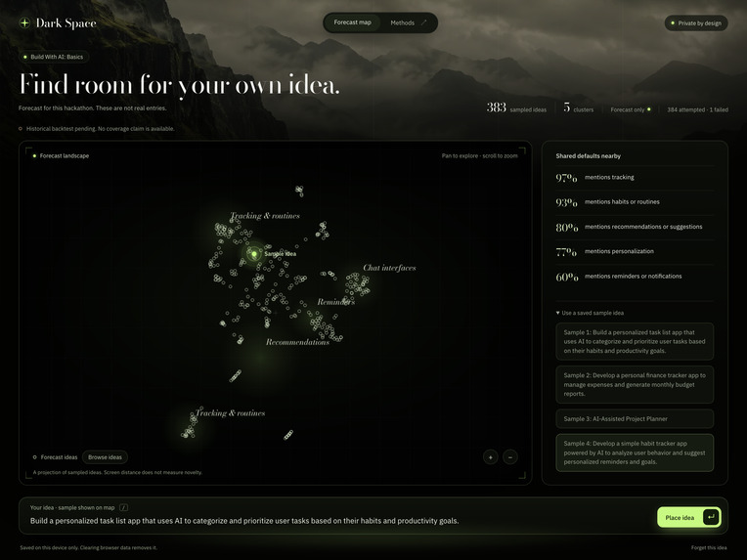
Task: Click the Forget this idea link
Action: tap(709, 547)
